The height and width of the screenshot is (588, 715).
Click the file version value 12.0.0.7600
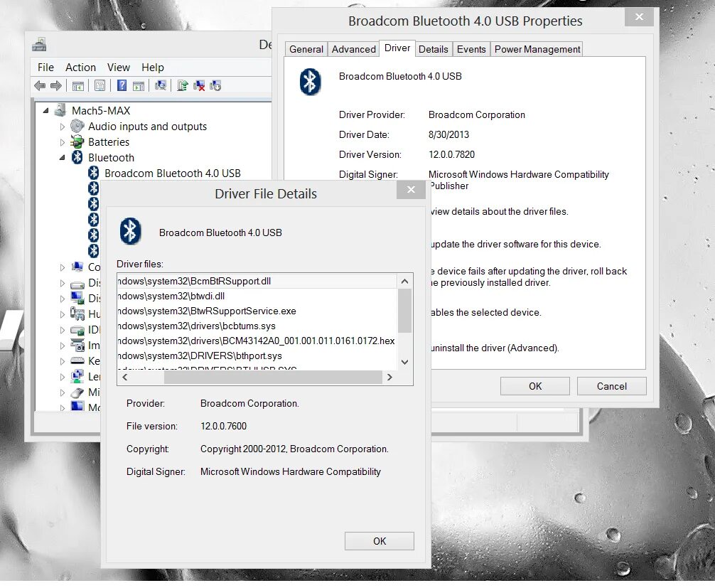(x=223, y=426)
